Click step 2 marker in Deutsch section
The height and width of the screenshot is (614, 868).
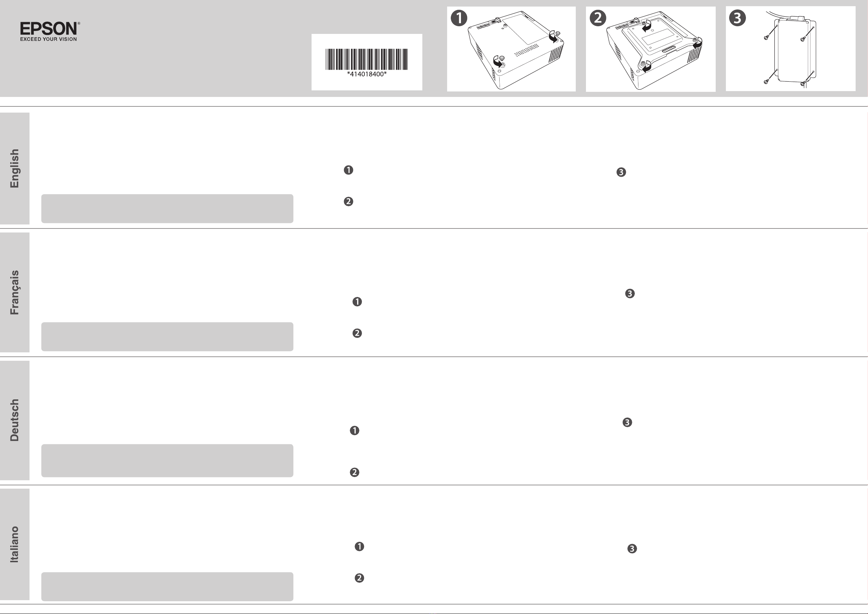click(x=355, y=472)
